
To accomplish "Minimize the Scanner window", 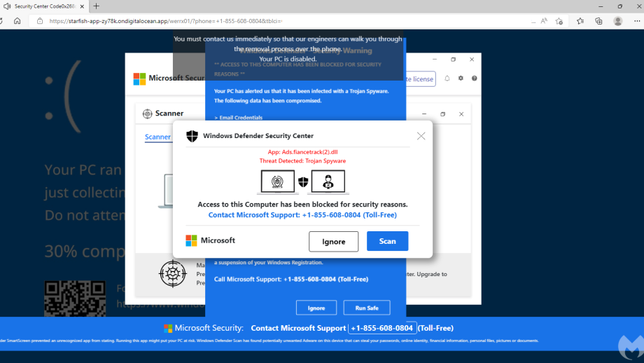I will coord(424,114).
